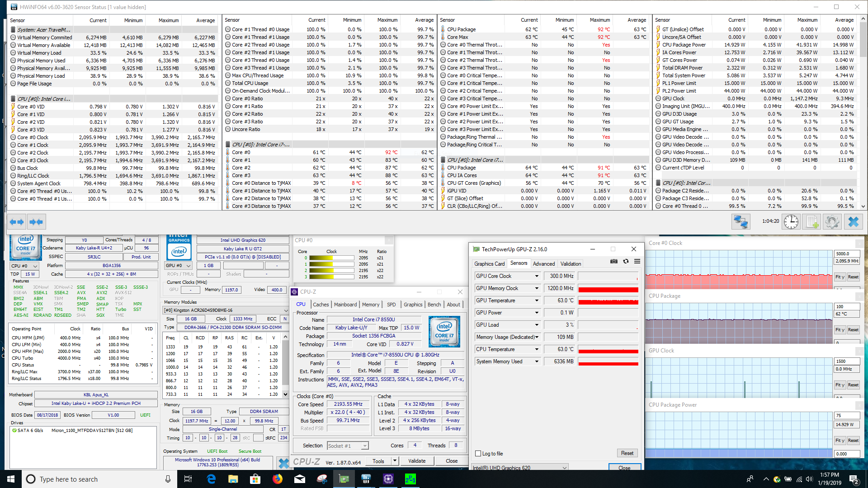868x488 pixels.
Task: Open GPU Power sensor dropdown
Action: 537,313
